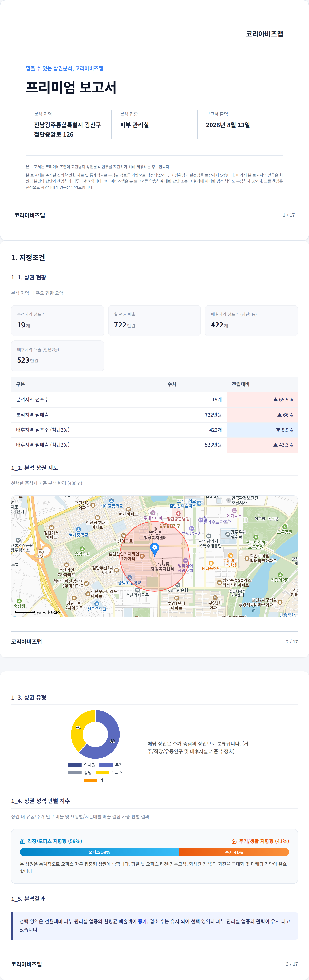Click the yellow donut segment labeled 38
309x980 pixels.
[78, 728]
